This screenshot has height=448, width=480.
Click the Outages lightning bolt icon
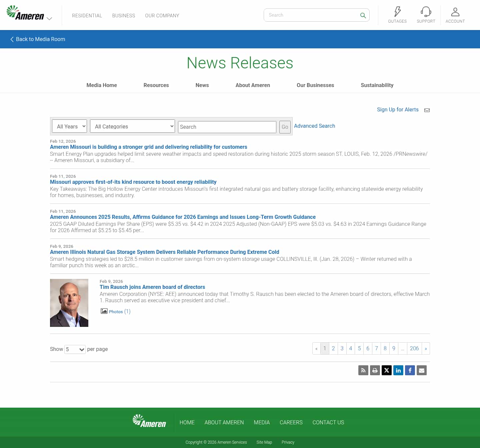pyautogui.click(x=397, y=12)
